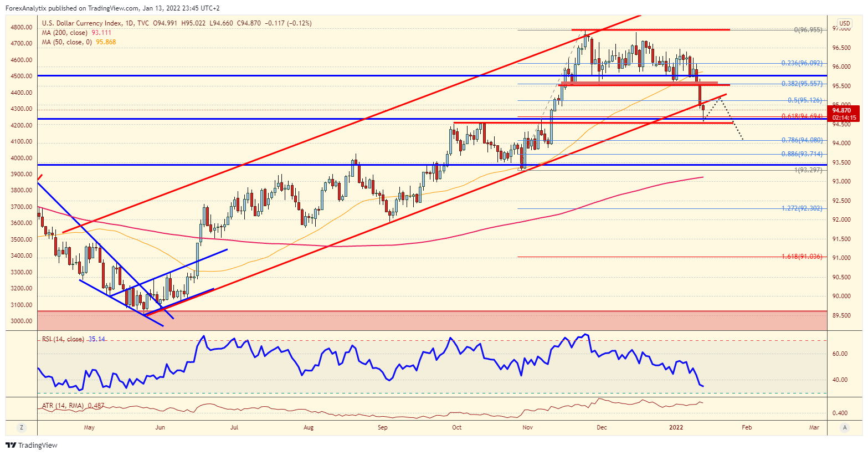Click the Z timezone button at bottom-left
This screenshot has height=455, width=868.
point(22,427)
